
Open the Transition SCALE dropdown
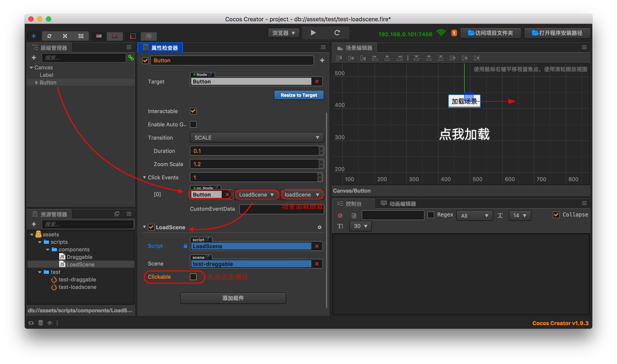point(257,138)
